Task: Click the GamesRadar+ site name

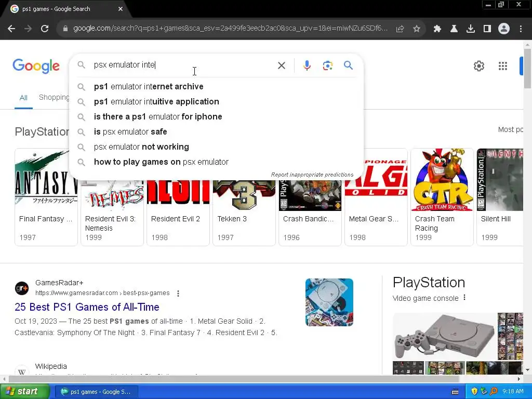Action: pyautogui.click(x=59, y=283)
